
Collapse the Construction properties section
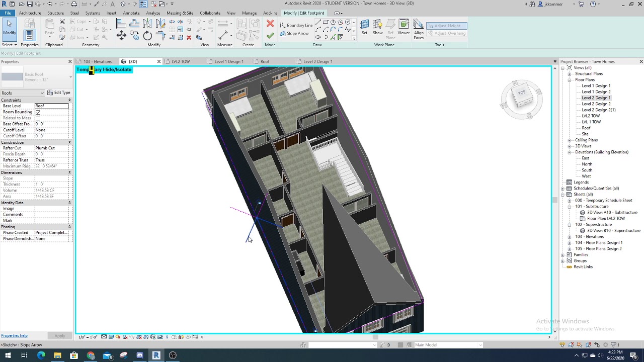coord(70,142)
